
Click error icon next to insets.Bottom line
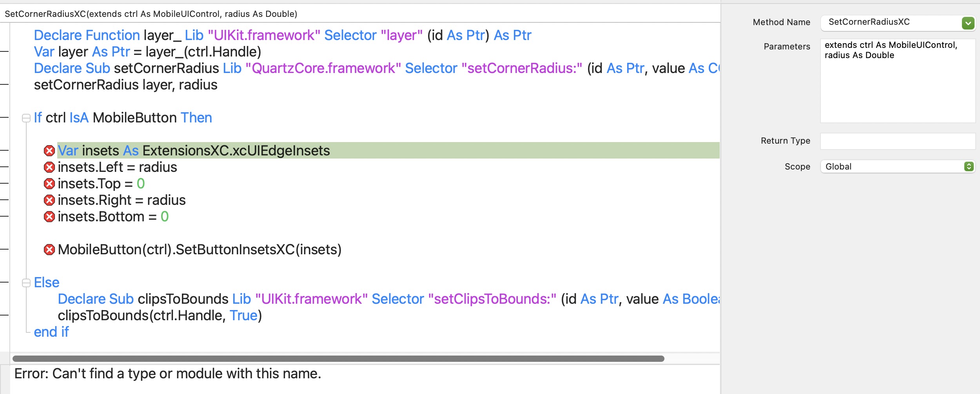pyautogui.click(x=49, y=217)
